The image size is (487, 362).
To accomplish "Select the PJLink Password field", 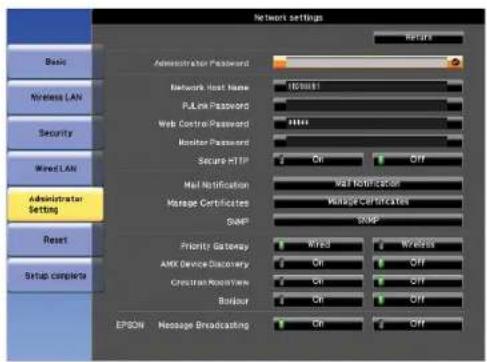I will coord(368,105).
